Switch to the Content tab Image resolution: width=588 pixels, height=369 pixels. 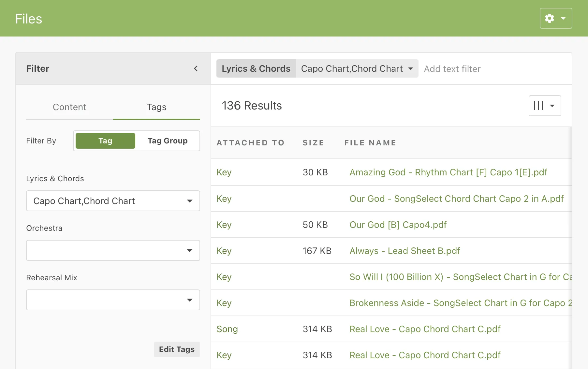pos(69,107)
